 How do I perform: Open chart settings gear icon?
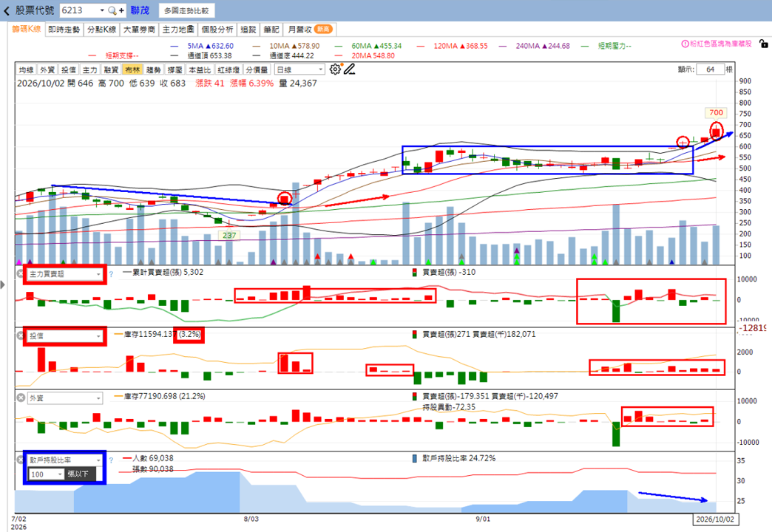335,69
